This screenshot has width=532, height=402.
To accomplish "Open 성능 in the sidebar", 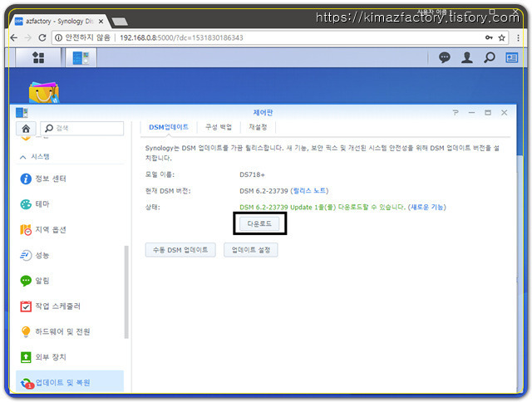I will [70, 255].
